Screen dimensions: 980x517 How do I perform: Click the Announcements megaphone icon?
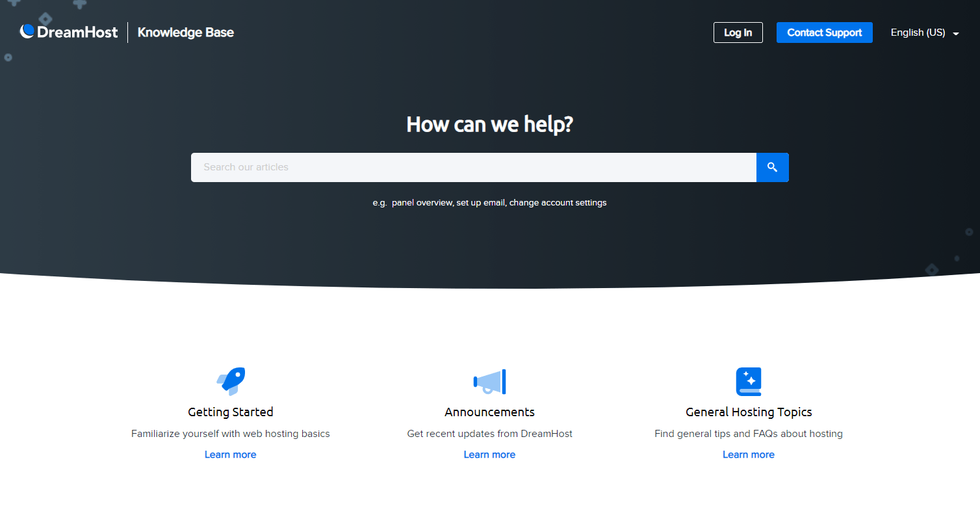pyautogui.click(x=489, y=381)
